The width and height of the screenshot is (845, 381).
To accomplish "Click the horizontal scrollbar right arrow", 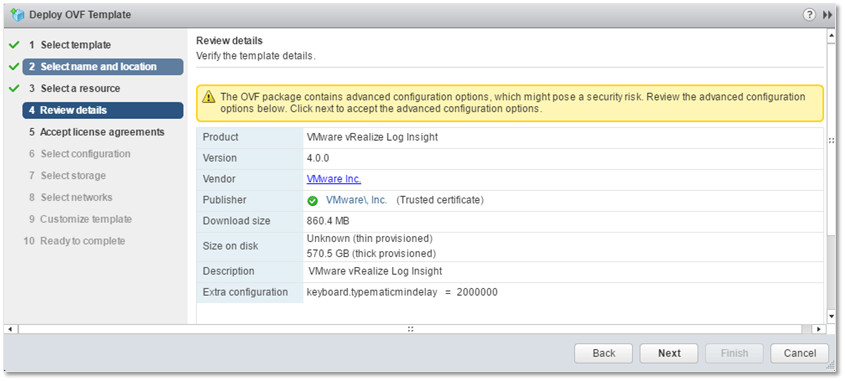I will [819, 328].
